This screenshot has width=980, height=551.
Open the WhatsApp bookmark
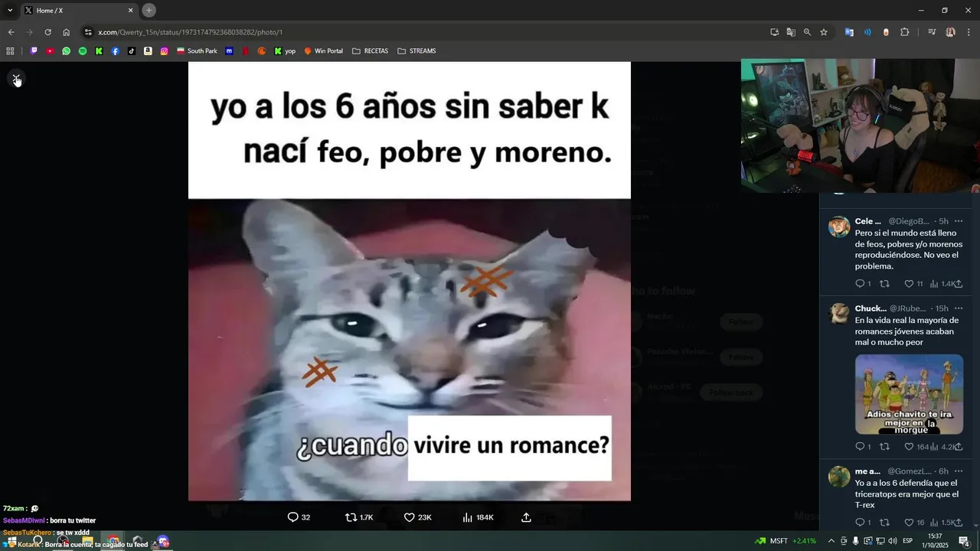coord(67,51)
